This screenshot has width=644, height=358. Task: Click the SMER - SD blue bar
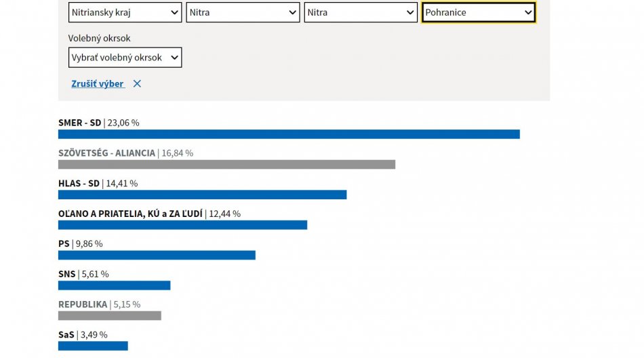(289, 134)
